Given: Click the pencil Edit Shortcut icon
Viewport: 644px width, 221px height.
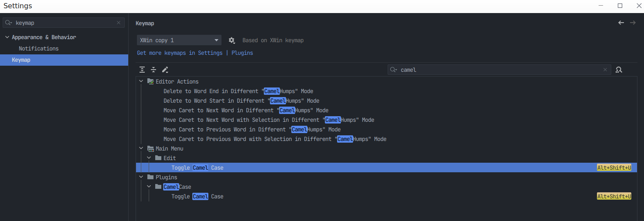Looking at the screenshot, I should pyautogui.click(x=165, y=70).
